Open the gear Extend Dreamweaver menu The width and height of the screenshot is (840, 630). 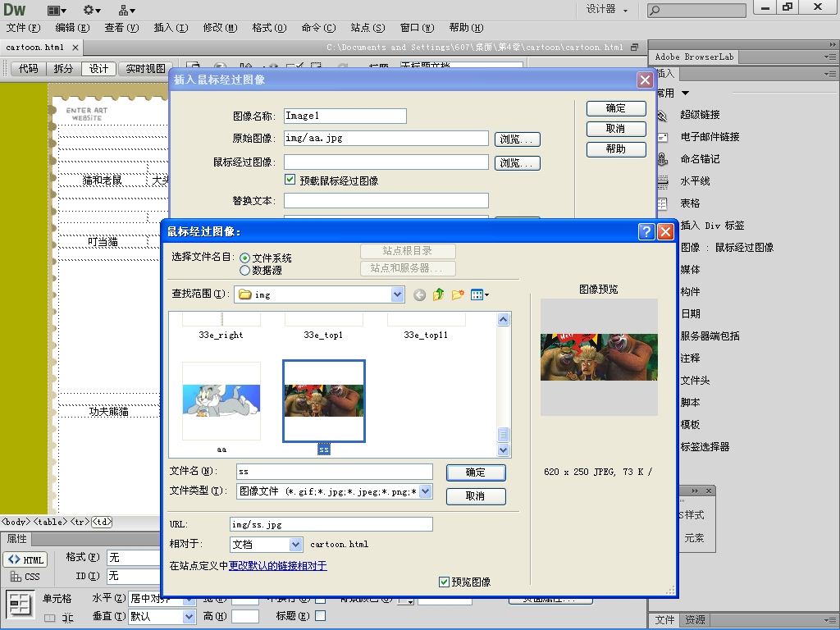tap(92, 10)
